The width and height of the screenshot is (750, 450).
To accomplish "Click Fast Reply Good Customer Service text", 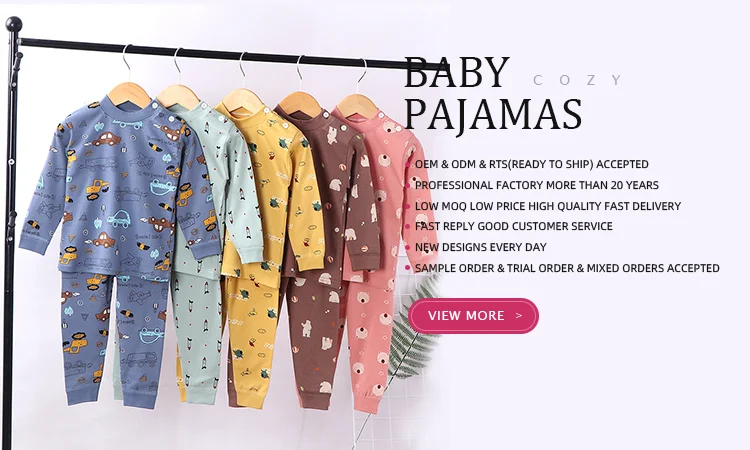I will [x=514, y=226].
